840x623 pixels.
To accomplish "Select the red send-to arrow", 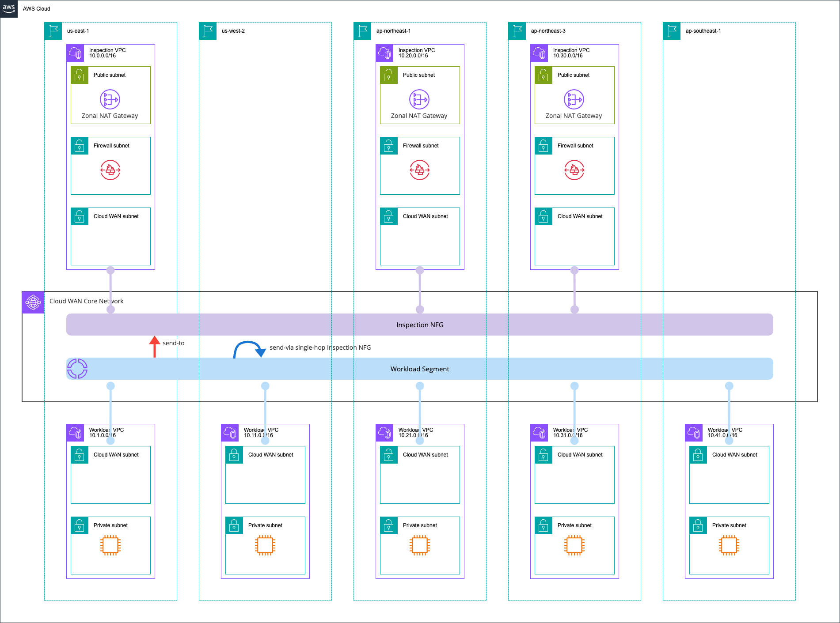I will [x=154, y=347].
